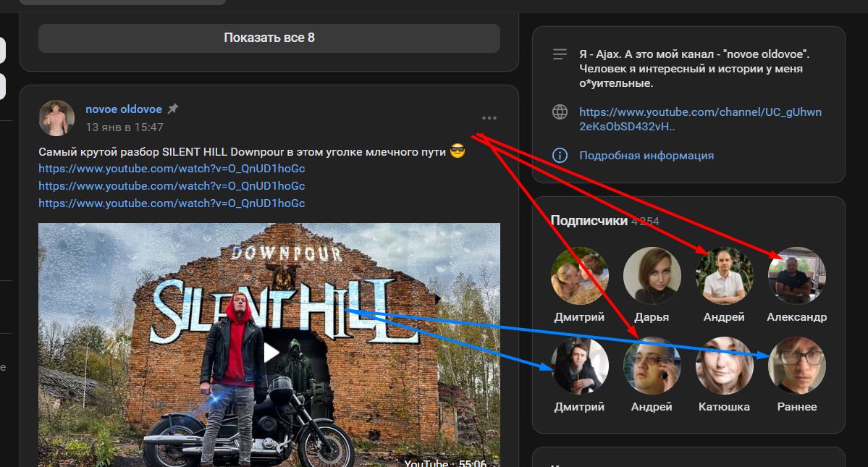Click the community description text about Ajax
This screenshot has height=467, width=868.
point(694,69)
